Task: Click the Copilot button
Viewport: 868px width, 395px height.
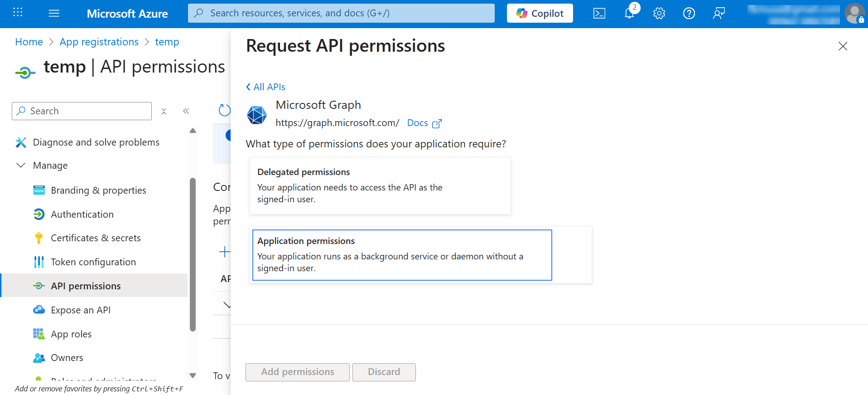Action: coord(540,14)
